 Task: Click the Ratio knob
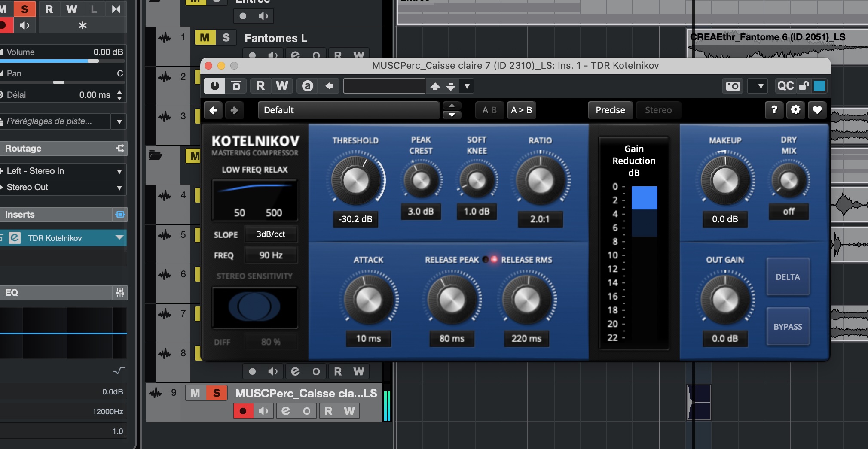pos(540,180)
